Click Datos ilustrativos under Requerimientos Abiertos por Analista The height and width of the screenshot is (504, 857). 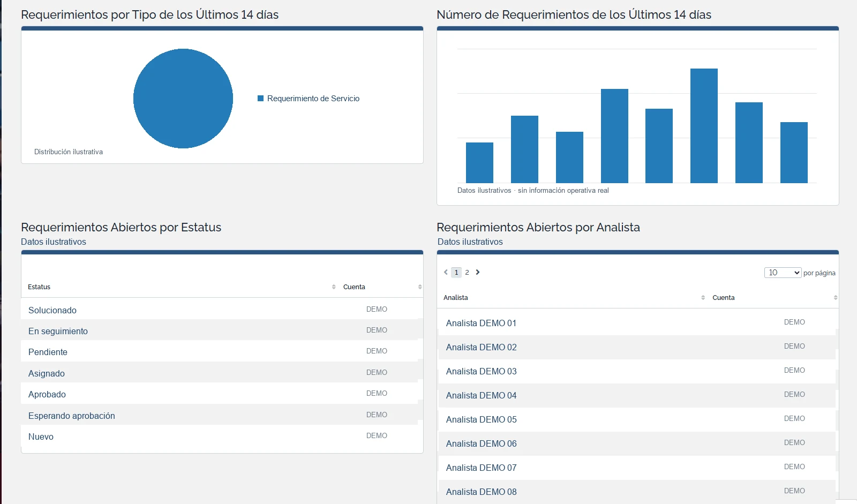[x=470, y=242]
